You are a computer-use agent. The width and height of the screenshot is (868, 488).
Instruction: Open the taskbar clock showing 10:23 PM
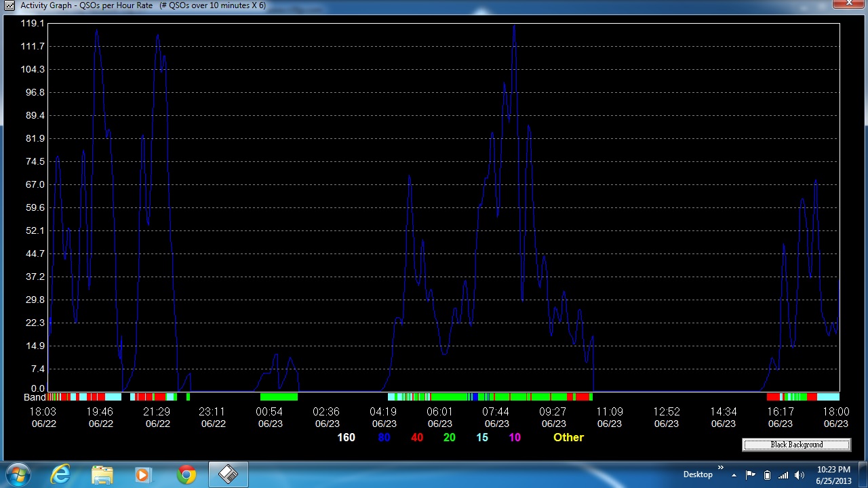(x=833, y=474)
